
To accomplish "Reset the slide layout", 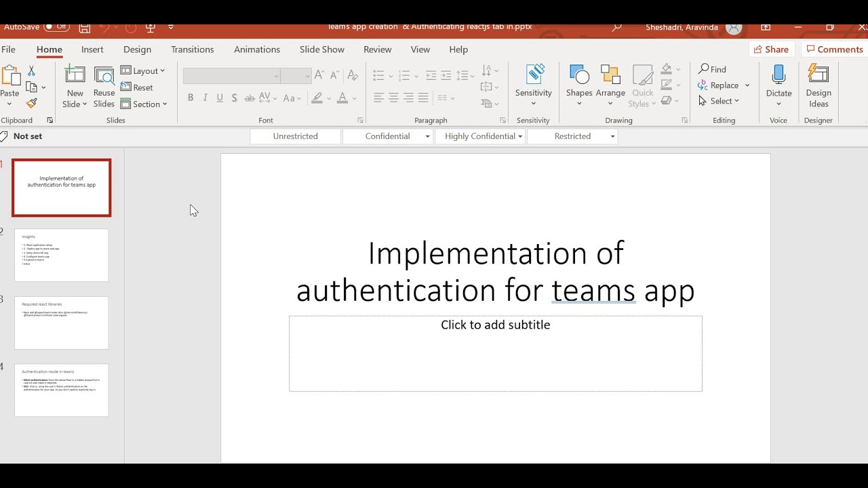I will click(136, 87).
